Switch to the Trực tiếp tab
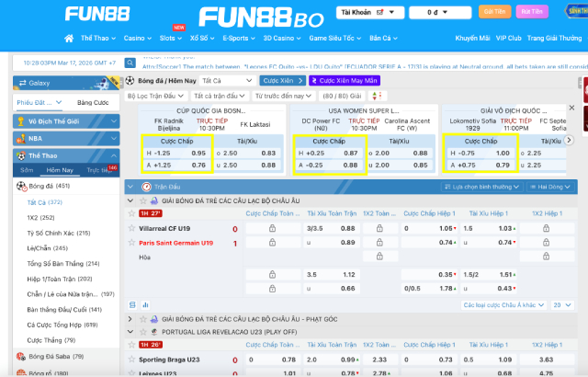 pos(99,170)
